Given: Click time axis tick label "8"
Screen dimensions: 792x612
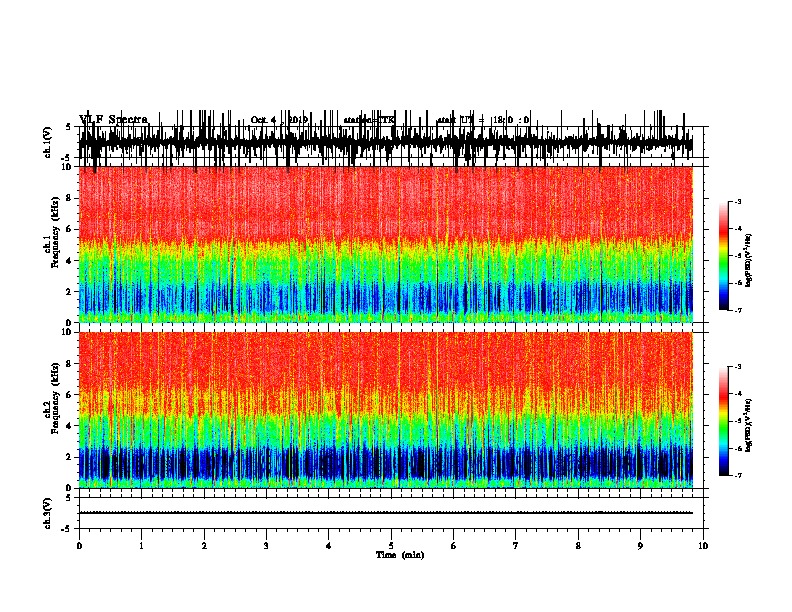Looking at the screenshot, I should [578, 546].
